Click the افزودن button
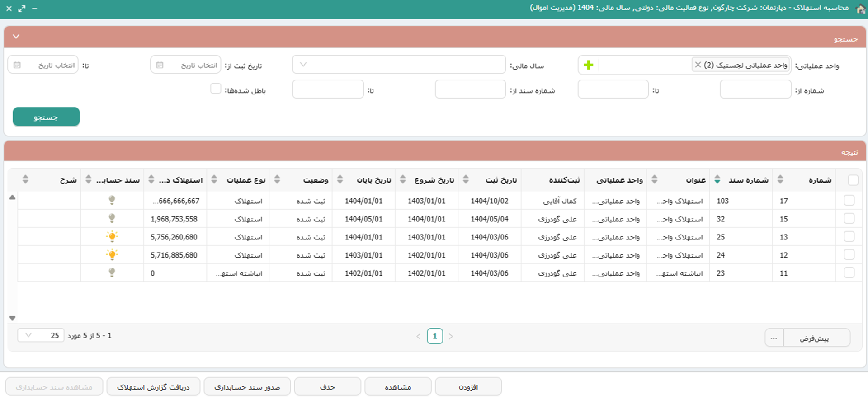 point(468,387)
